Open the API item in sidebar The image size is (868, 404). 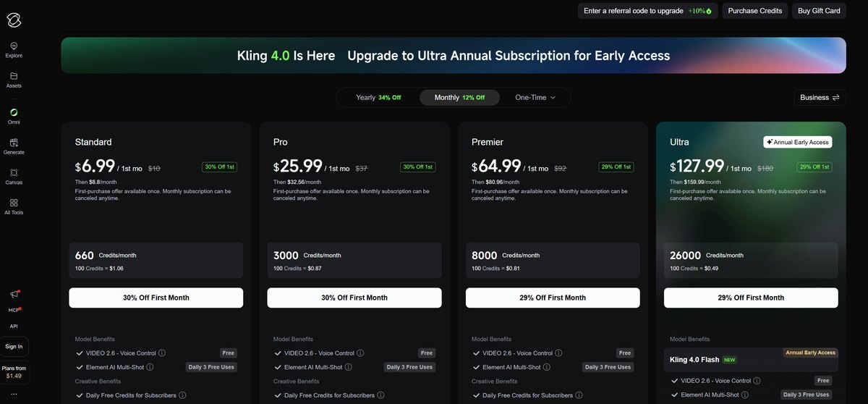tap(14, 326)
